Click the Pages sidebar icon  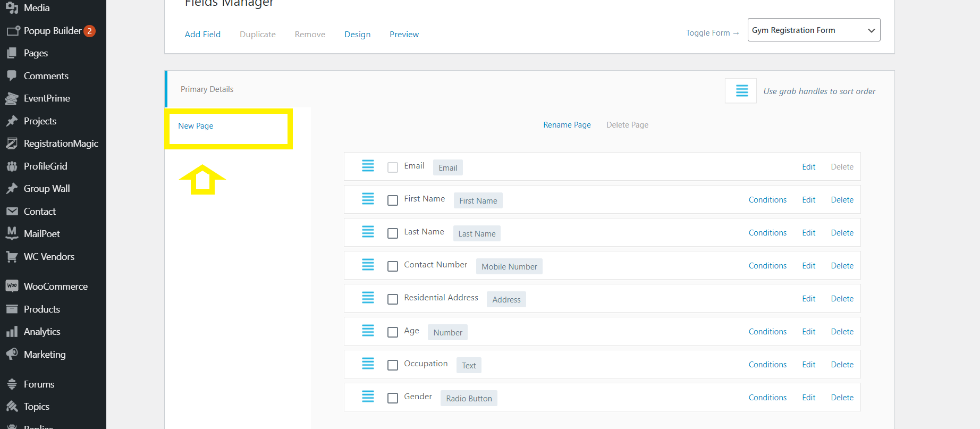click(12, 53)
